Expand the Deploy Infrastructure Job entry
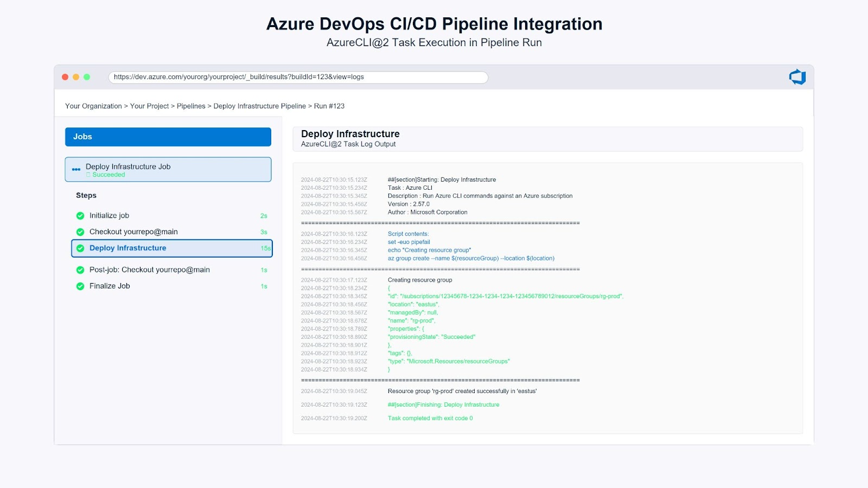Image resolution: width=868 pixels, height=488 pixels. 168,169
